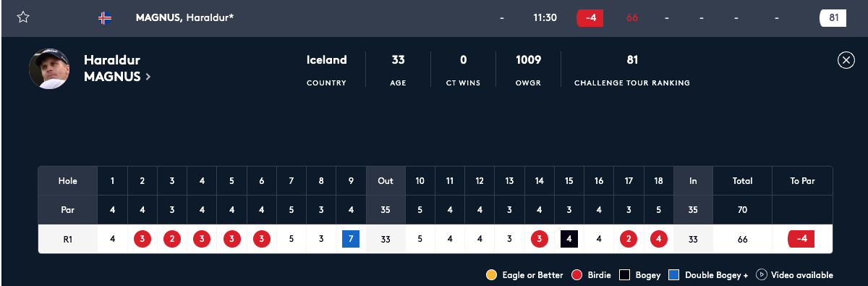Toggle the favorite star for Haraldur Magnus
The width and height of the screenshot is (868, 286).
(23, 17)
